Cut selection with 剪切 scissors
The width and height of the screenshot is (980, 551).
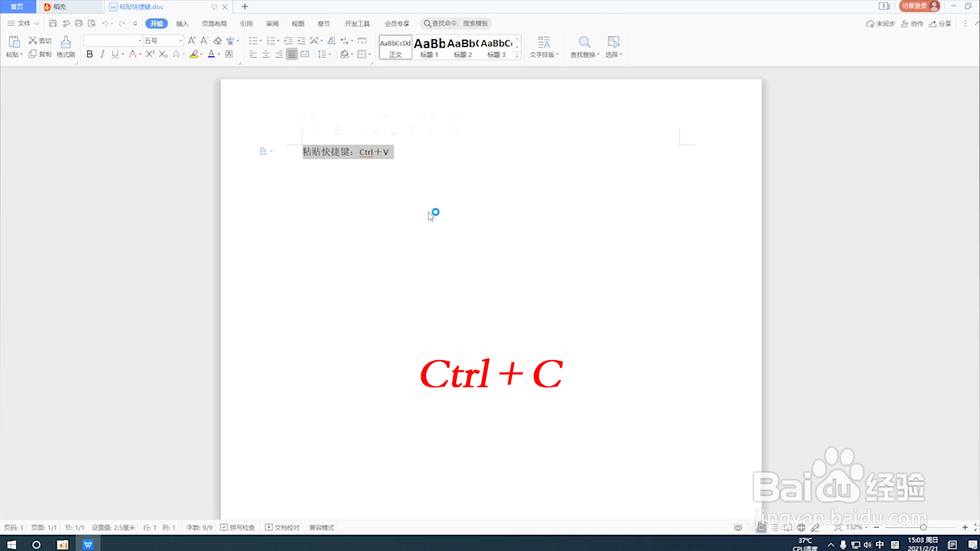coord(40,40)
